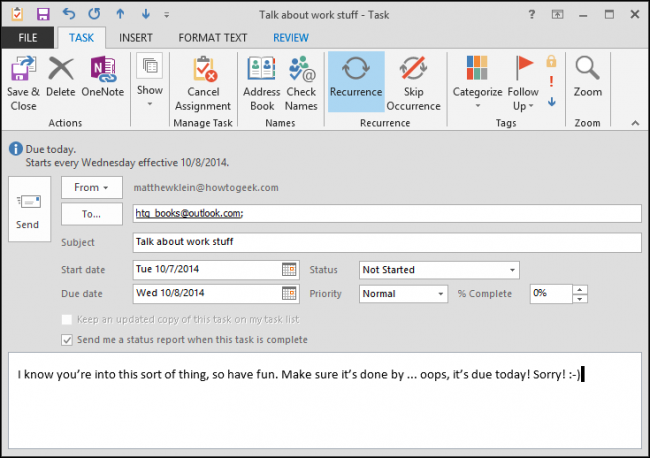Screen dimensions: 650x458
Task: Click the To... recipients button
Action: pyautogui.click(x=92, y=214)
